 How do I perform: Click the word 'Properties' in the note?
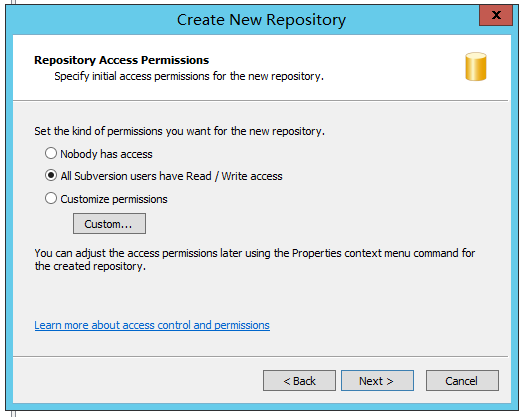[316, 253]
